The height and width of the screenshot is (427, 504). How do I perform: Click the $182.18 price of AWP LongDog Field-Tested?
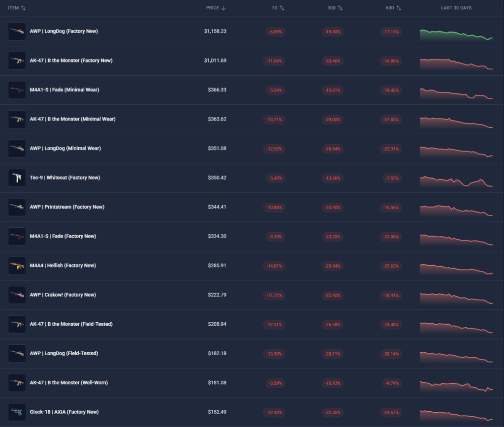tap(217, 353)
